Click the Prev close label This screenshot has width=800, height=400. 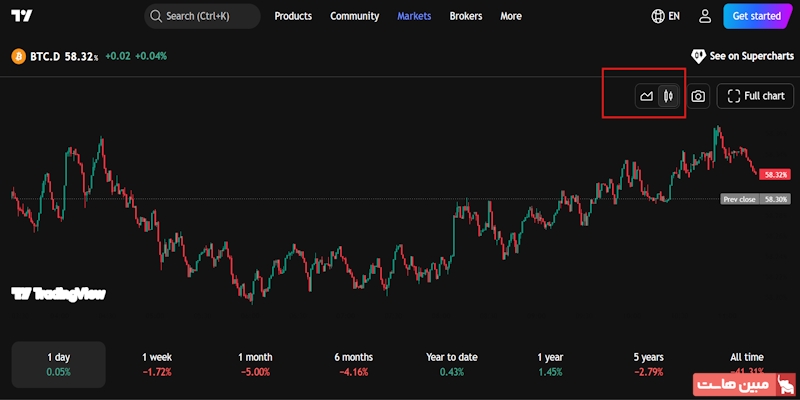(739, 199)
